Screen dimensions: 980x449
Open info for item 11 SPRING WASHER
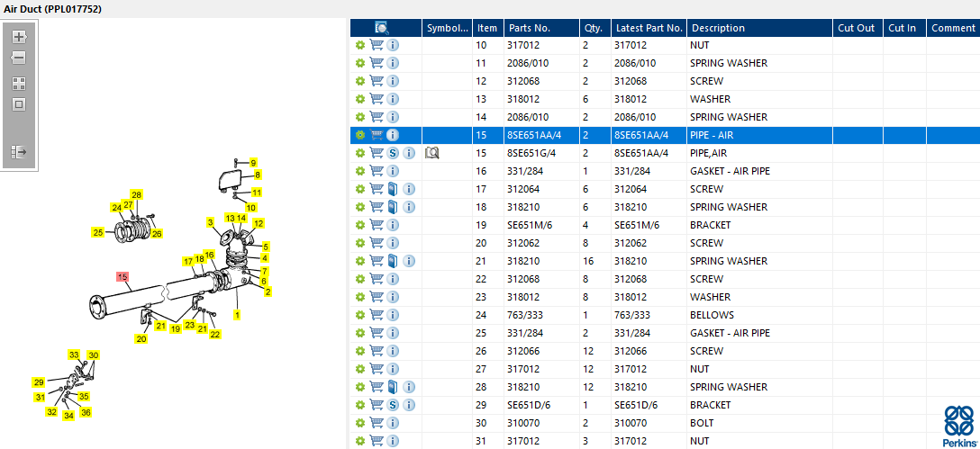(393, 63)
